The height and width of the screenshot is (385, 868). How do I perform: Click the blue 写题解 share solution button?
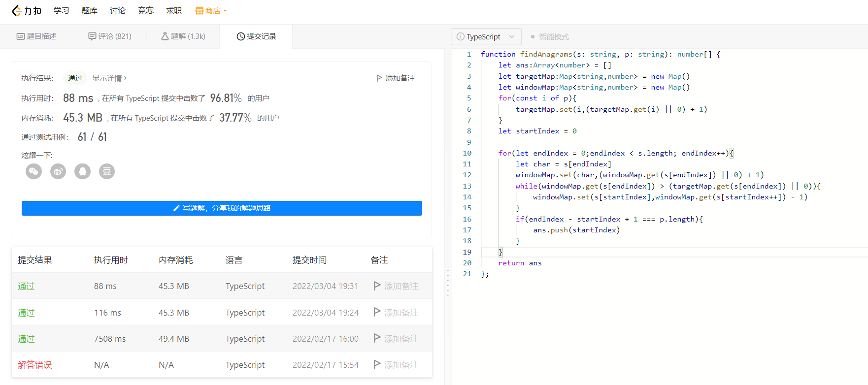222,208
